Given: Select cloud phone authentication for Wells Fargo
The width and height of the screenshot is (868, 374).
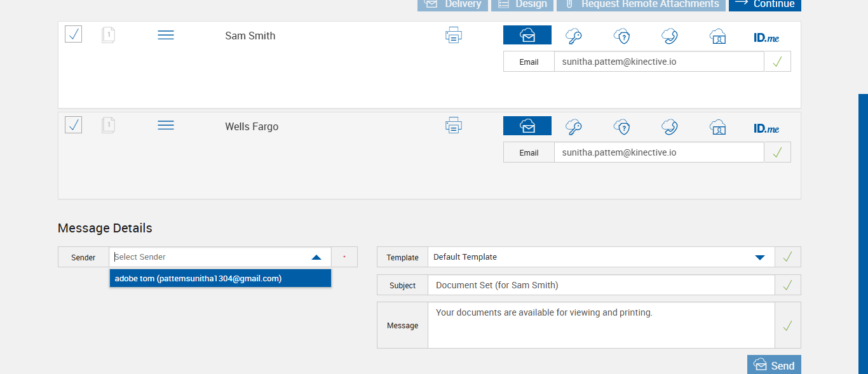Looking at the screenshot, I should [x=669, y=127].
